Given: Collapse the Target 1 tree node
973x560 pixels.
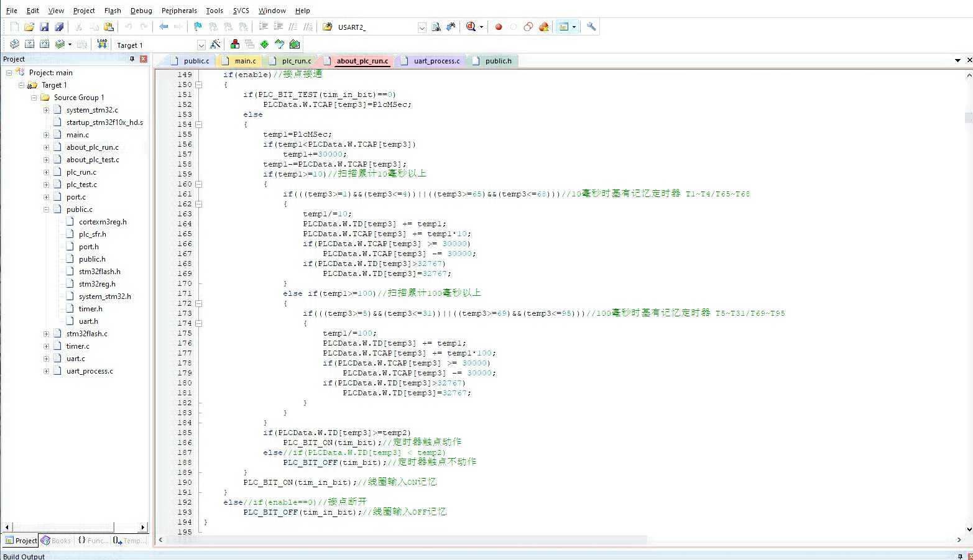Looking at the screenshot, I should (x=21, y=85).
